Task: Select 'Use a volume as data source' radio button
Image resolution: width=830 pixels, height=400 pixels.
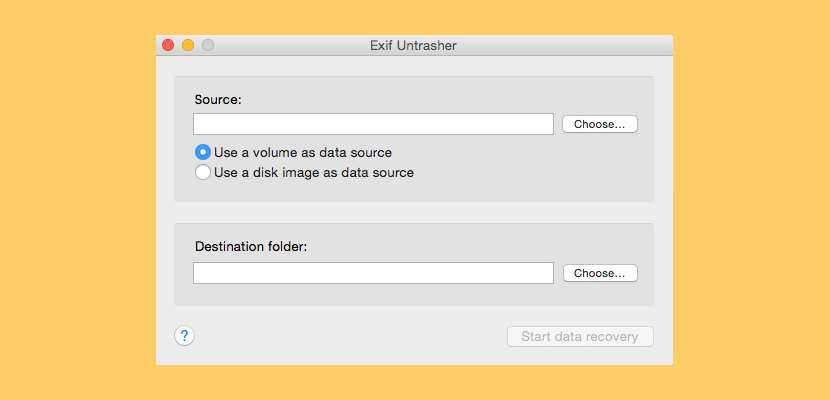Action: (x=203, y=153)
